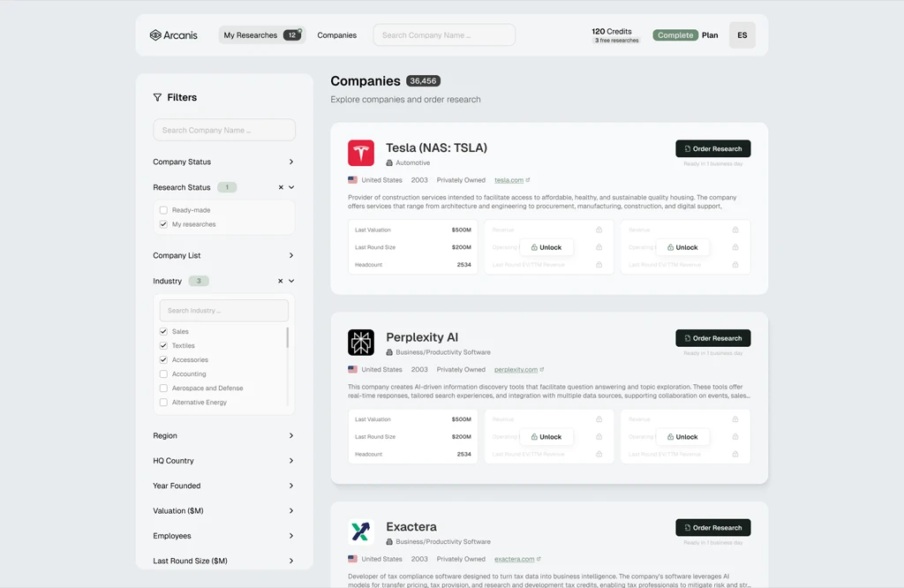The width and height of the screenshot is (904, 588).
Task: Open the Tesla company logo
Action: (361, 153)
